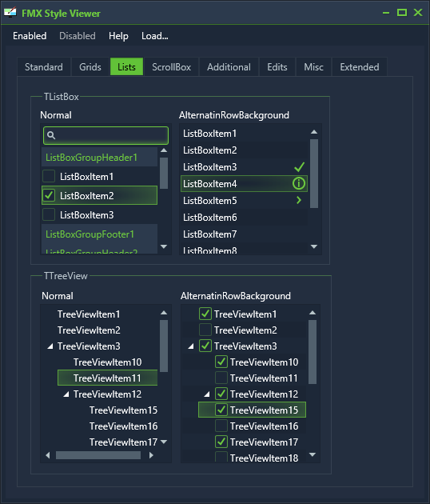Select TreeViewItem16 in the Normal tree
430x504 pixels.
coord(123,426)
